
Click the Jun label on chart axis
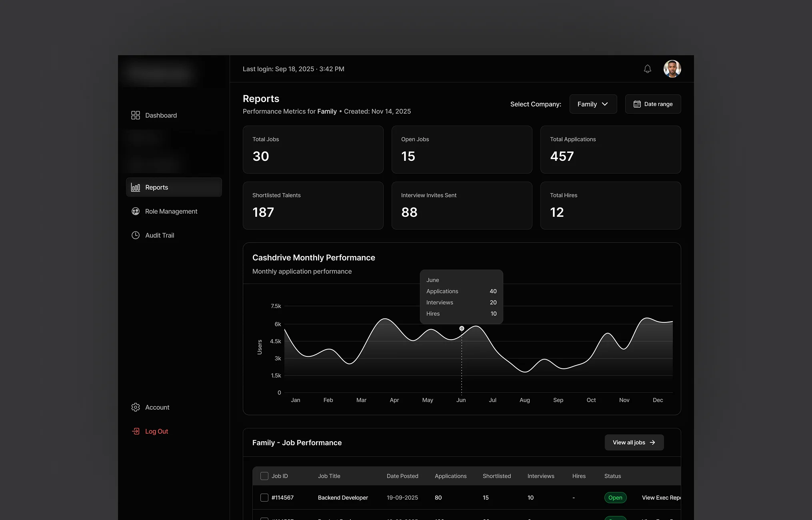point(461,400)
